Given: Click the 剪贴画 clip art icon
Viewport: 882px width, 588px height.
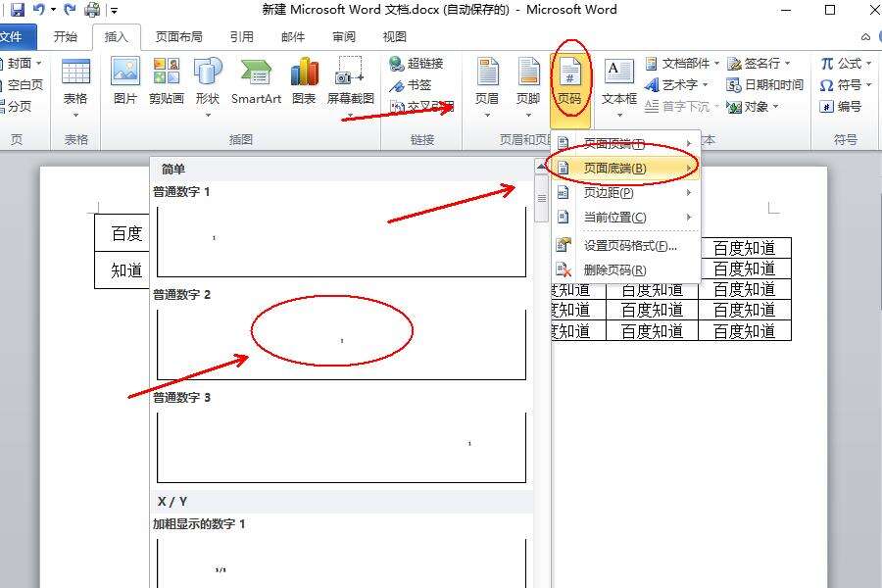Looking at the screenshot, I should tap(167, 81).
